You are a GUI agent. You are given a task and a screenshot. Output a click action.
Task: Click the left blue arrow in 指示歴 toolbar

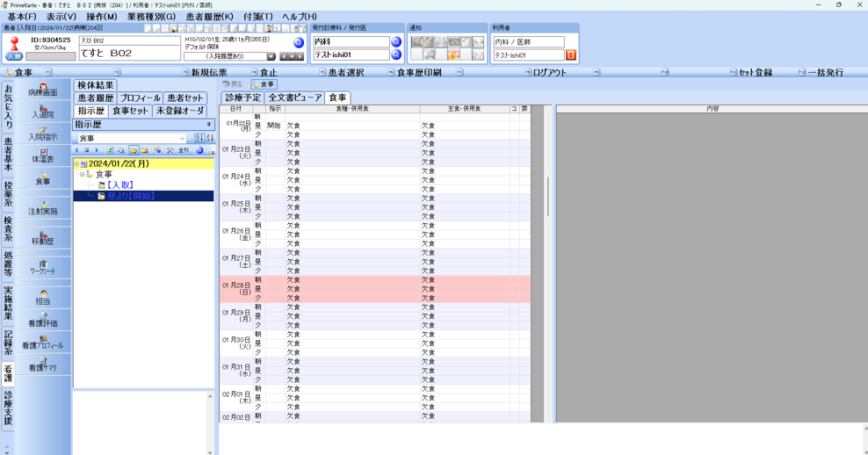(x=76, y=150)
